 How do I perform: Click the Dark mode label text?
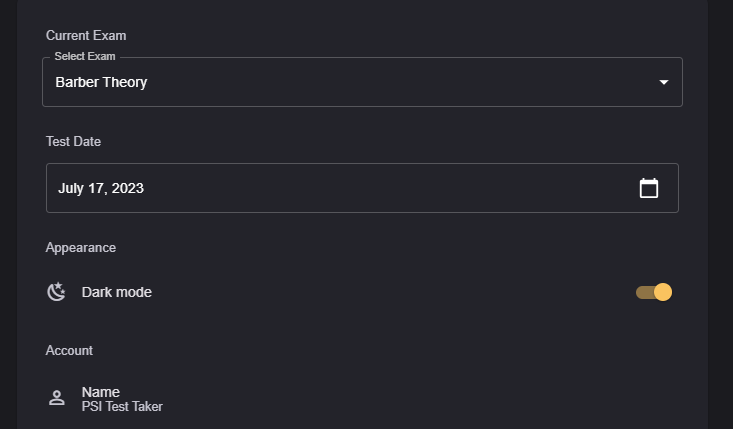click(117, 292)
